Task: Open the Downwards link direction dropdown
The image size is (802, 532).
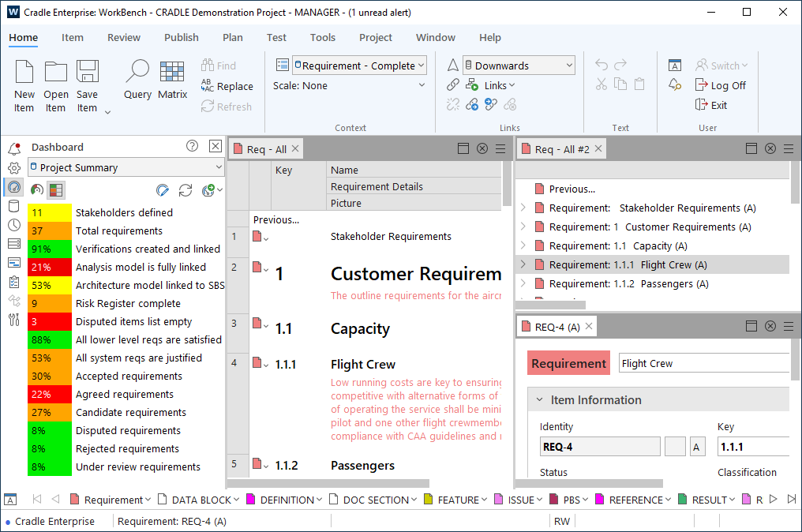Action: click(519, 66)
